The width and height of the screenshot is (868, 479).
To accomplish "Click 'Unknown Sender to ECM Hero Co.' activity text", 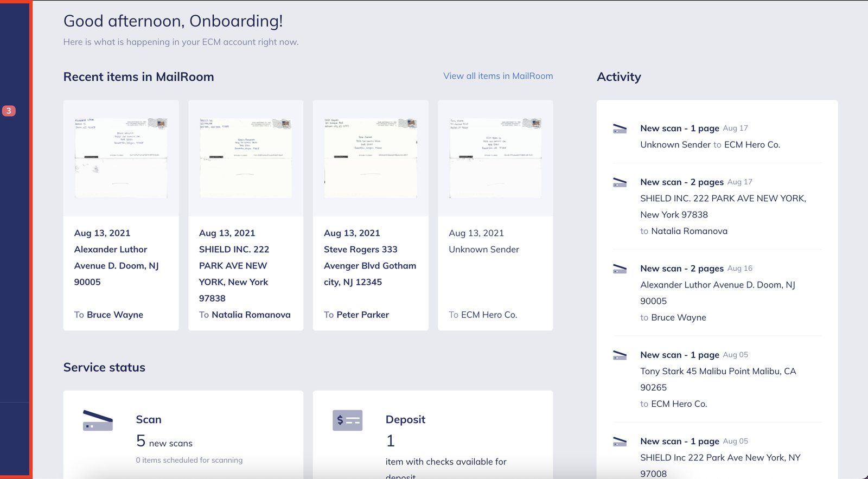I will point(710,145).
